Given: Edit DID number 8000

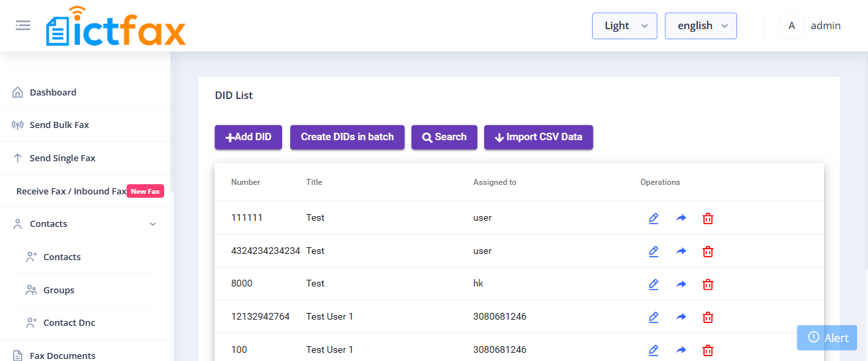Looking at the screenshot, I should [x=654, y=284].
